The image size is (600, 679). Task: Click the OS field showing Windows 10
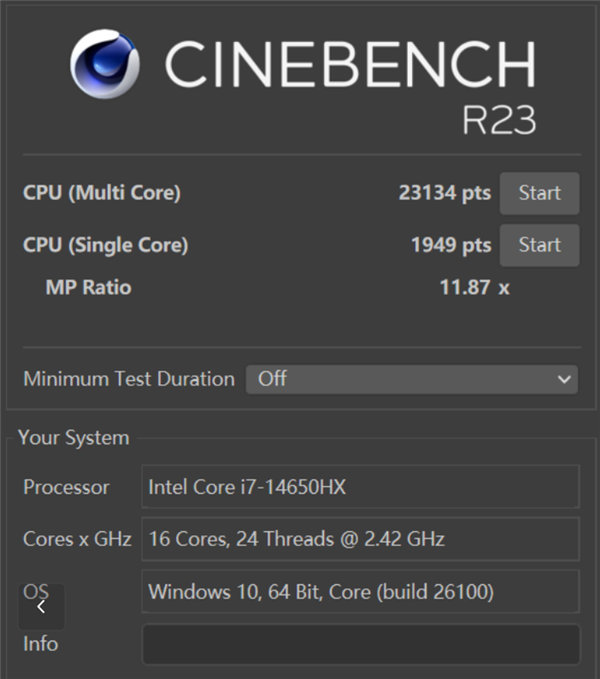tap(360, 592)
